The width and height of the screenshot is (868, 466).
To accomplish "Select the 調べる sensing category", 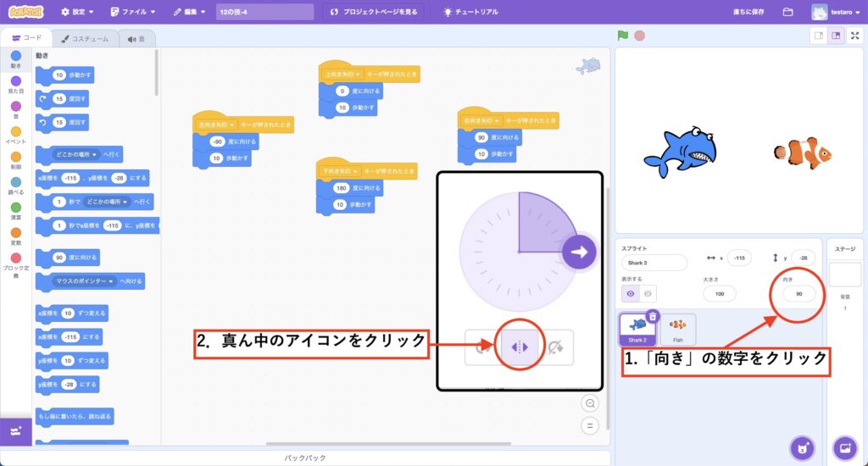I will point(16,186).
